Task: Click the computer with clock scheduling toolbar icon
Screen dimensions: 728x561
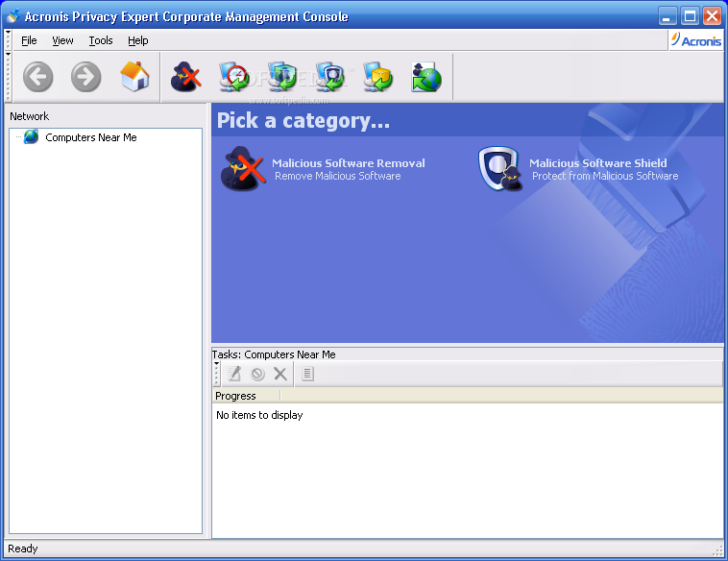Action: (234, 77)
